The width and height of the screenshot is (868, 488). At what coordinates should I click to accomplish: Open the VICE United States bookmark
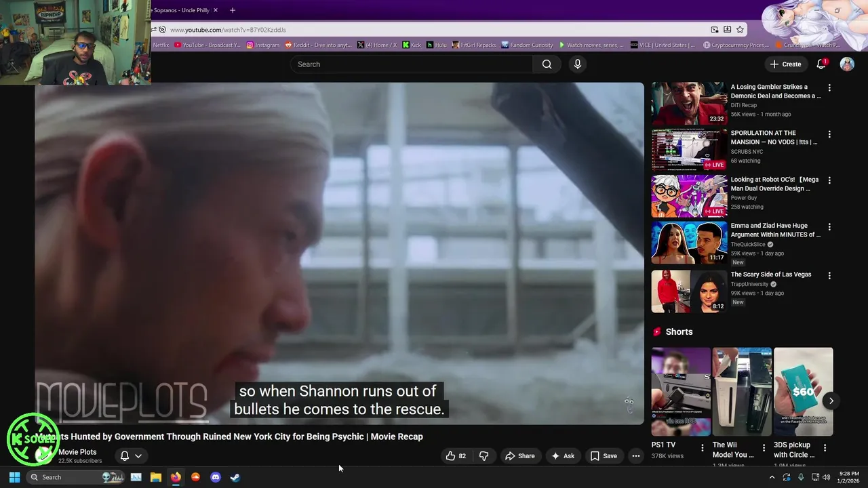663,45
